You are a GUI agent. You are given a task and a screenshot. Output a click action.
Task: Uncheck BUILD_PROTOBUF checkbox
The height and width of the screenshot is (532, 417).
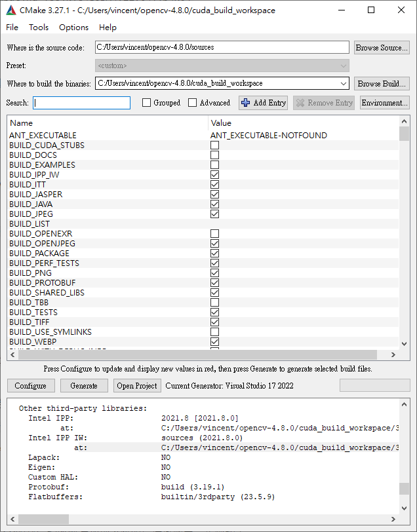click(214, 283)
